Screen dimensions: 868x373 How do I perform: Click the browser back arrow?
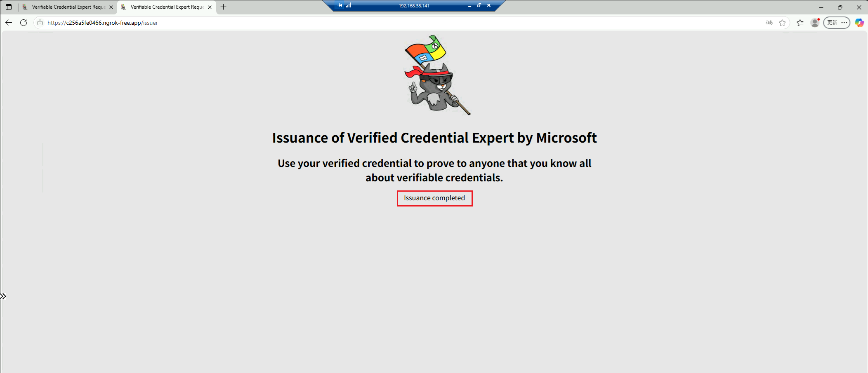pyautogui.click(x=9, y=23)
